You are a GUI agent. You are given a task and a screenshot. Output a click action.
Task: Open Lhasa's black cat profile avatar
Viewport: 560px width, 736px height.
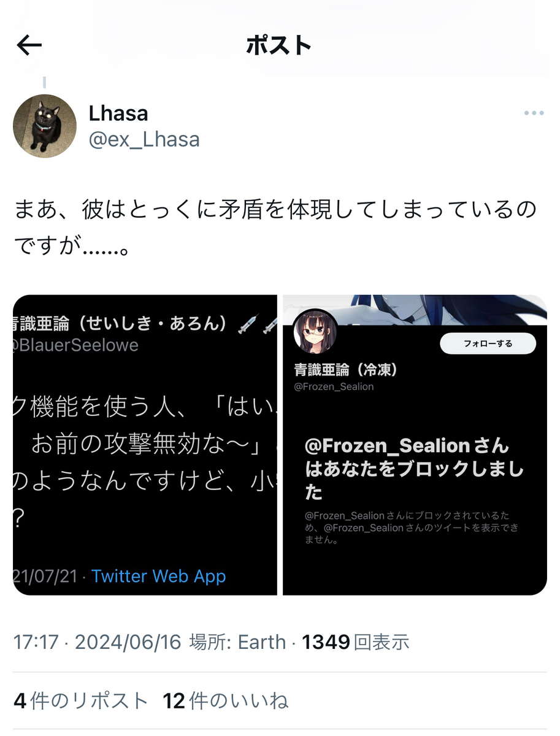pyautogui.click(x=45, y=126)
